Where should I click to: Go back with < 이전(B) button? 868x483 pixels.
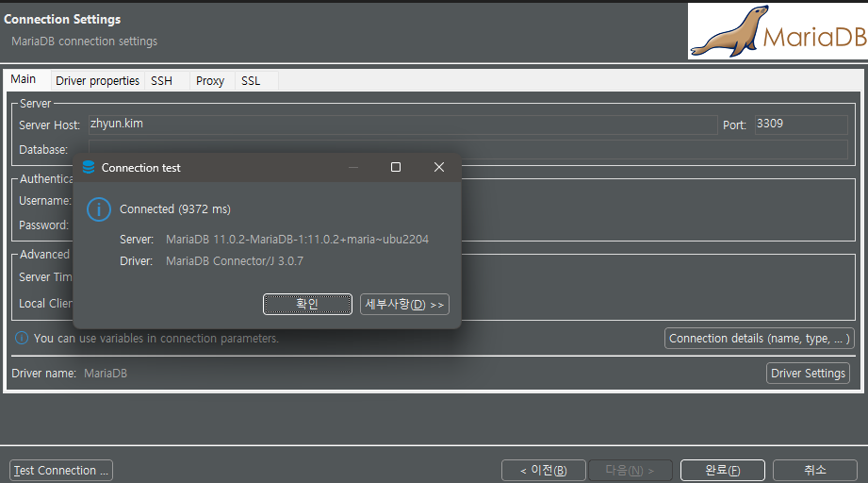543,470
